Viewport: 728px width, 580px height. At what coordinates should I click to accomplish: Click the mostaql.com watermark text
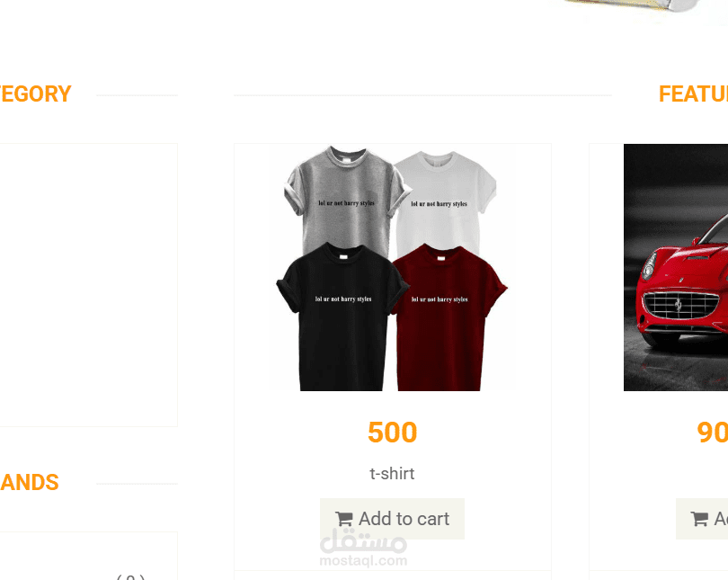363,560
